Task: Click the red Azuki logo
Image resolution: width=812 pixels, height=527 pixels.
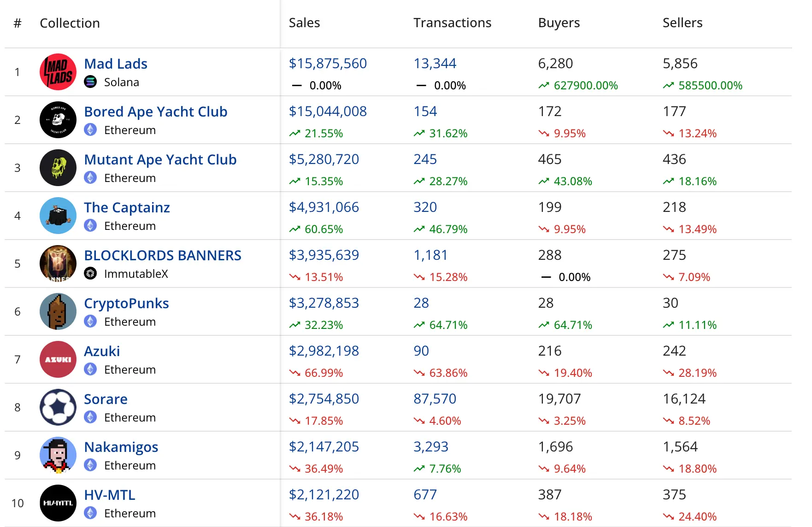Action: (58, 359)
